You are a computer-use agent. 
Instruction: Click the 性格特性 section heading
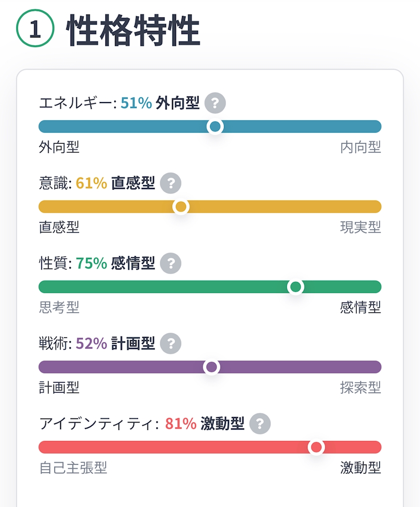[x=133, y=30]
